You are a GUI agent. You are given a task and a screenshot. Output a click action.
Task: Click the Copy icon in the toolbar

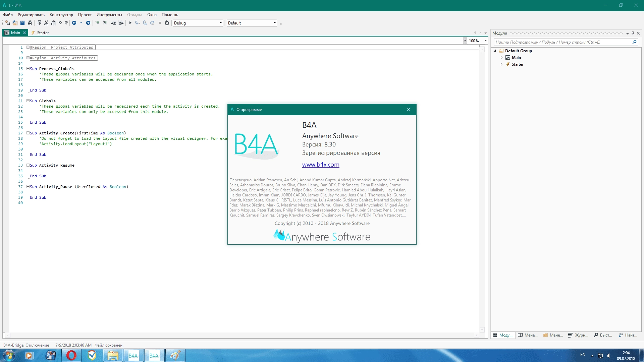(39, 23)
